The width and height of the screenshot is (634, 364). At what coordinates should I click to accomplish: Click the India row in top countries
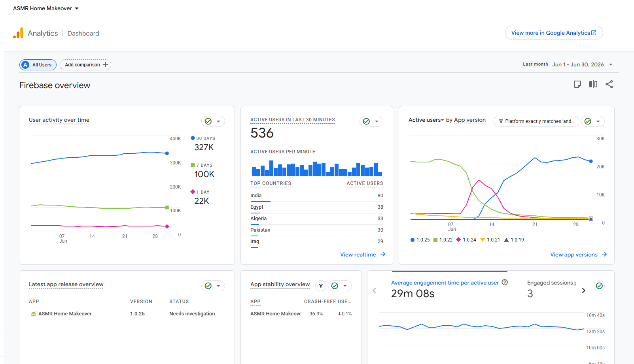(x=317, y=196)
